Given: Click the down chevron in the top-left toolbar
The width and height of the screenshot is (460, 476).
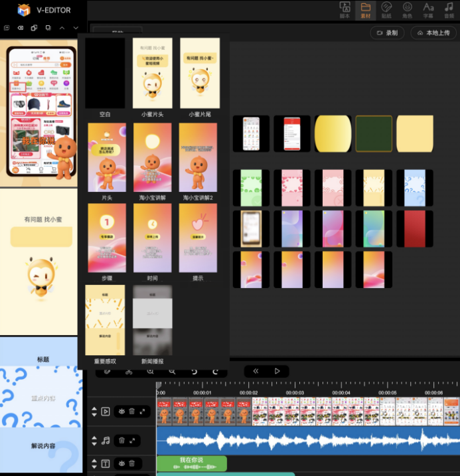Looking at the screenshot, I should [76, 28].
